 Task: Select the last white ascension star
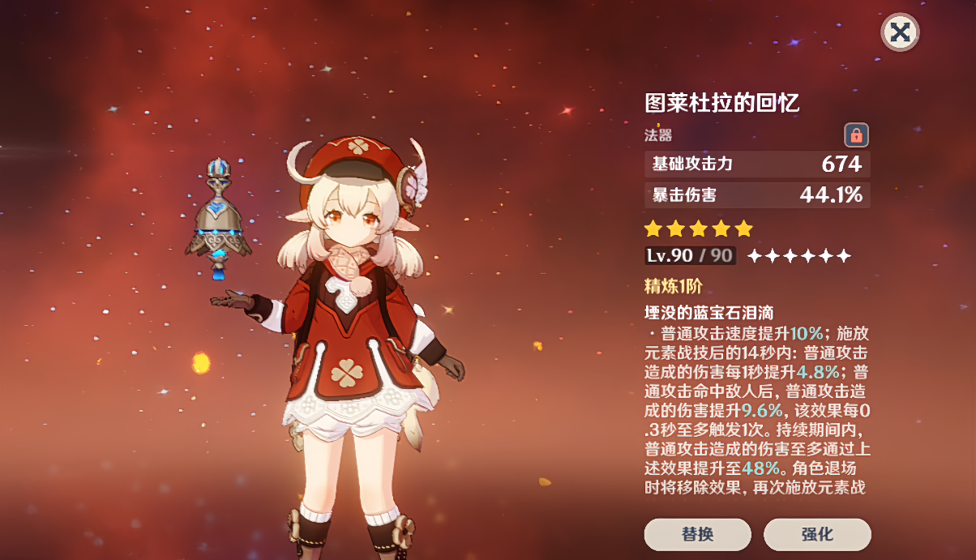843,256
